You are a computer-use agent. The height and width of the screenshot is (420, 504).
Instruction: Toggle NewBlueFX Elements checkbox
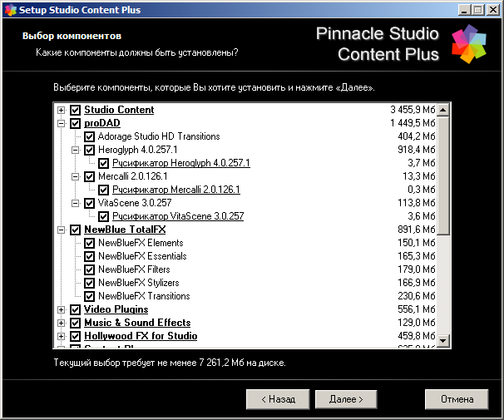pos(89,243)
